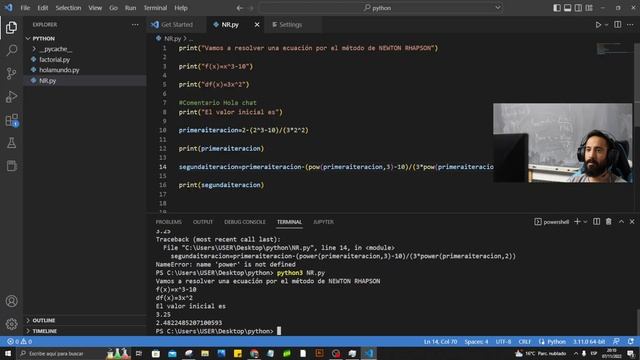Open the Run menu
The image size is (640, 360).
(x=131, y=8)
